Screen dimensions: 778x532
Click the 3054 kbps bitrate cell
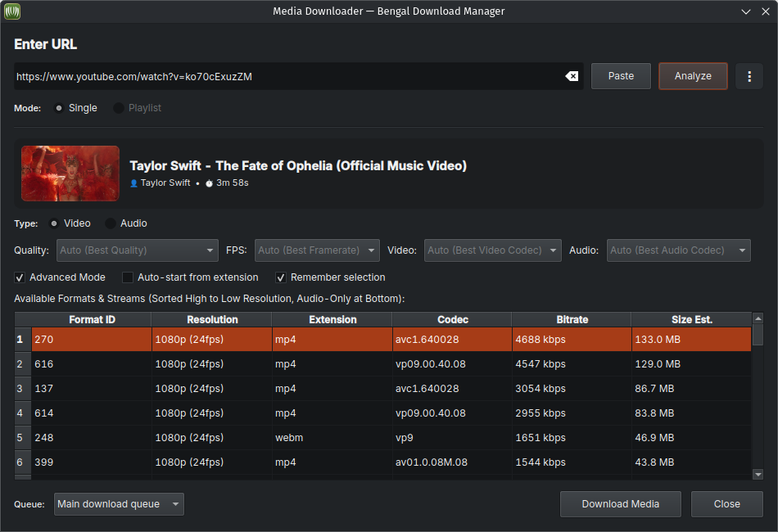(x=572, y=389)
